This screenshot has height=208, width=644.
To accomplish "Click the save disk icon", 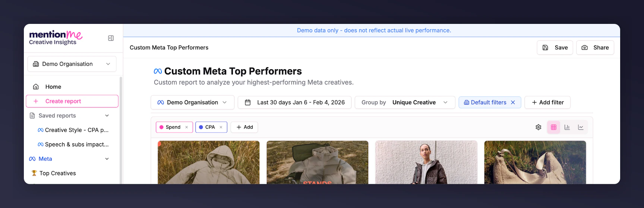I will coord(545,47).
